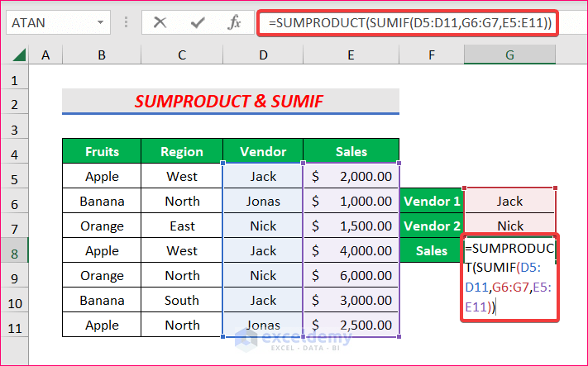Expand the Name Box dropdown arrow
Image resolution: width=588 pixels, height=366 pixels.
point(100,22)
